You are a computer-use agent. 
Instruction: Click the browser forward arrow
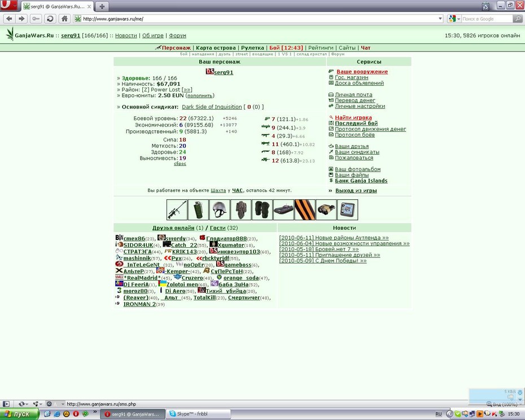click(x=22, y=19)
